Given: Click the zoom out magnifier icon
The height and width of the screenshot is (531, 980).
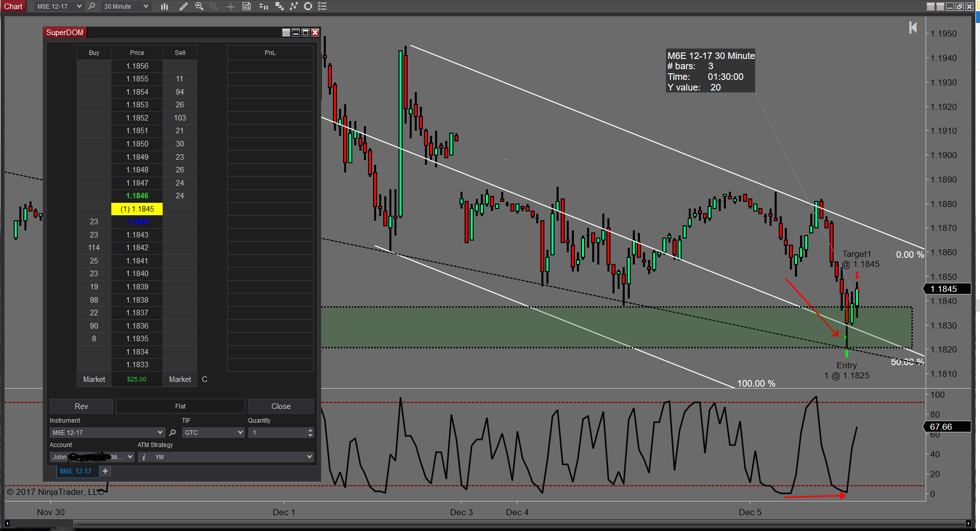Looking at the screenshot, I should pyautogui.click(x=213, y=6).
